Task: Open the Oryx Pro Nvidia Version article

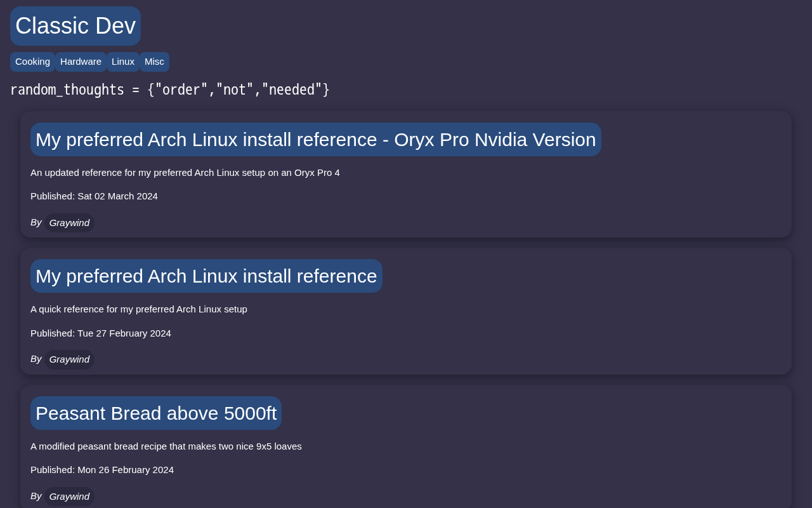Action: pyautogui.click(x=315, y=140)
